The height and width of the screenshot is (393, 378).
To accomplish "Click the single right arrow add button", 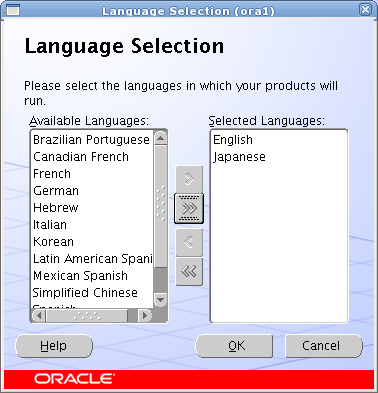I will tap(189, 179).
